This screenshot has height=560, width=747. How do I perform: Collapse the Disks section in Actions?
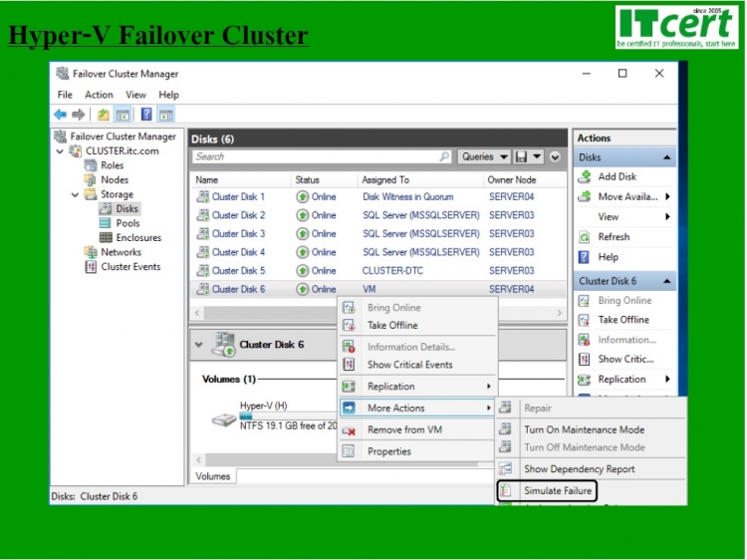(x=667, y=157)
